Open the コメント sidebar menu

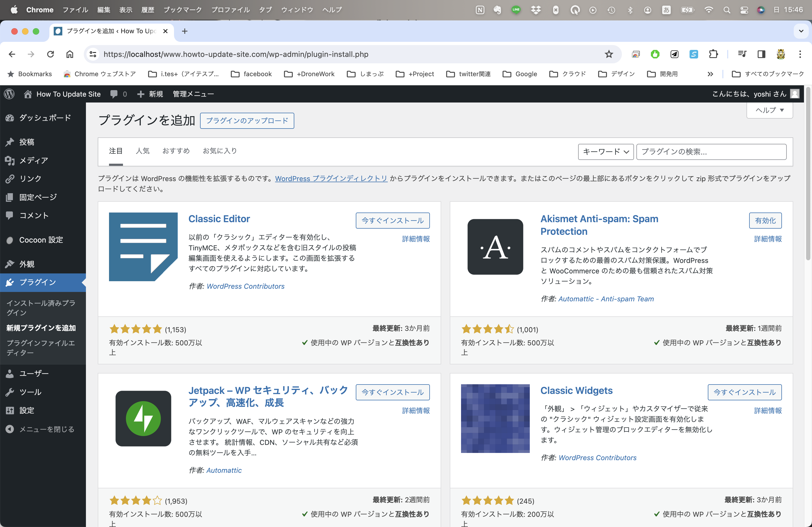43,215
